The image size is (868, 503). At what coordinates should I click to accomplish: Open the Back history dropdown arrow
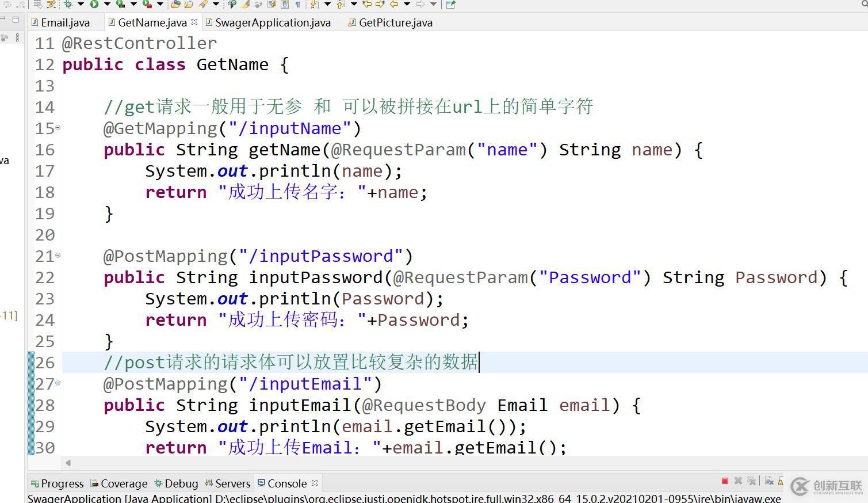coord(407,4)
